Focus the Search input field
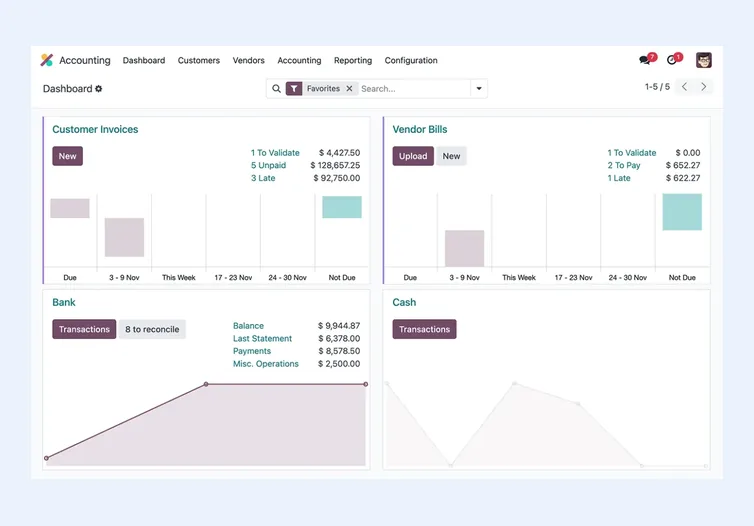The image size is (754, 526). (414, 88)
